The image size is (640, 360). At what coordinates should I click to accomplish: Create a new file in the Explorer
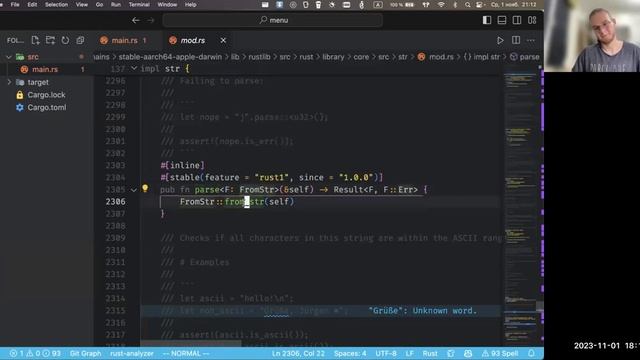[x=36, y=40]
